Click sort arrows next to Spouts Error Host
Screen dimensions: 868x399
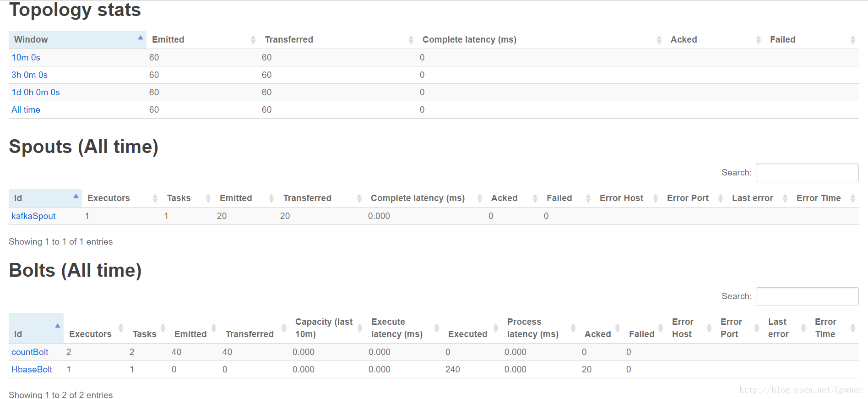point(656,198)
